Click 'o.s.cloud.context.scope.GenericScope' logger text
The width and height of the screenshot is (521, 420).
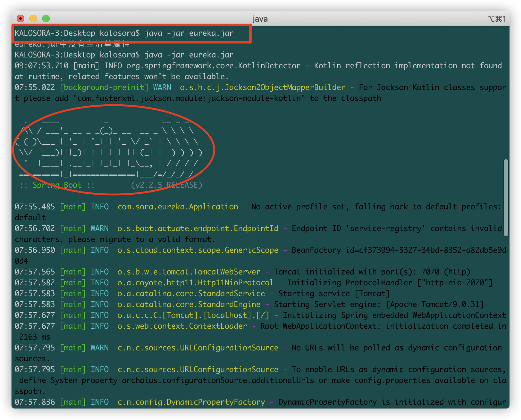click(x=198, y=250)
